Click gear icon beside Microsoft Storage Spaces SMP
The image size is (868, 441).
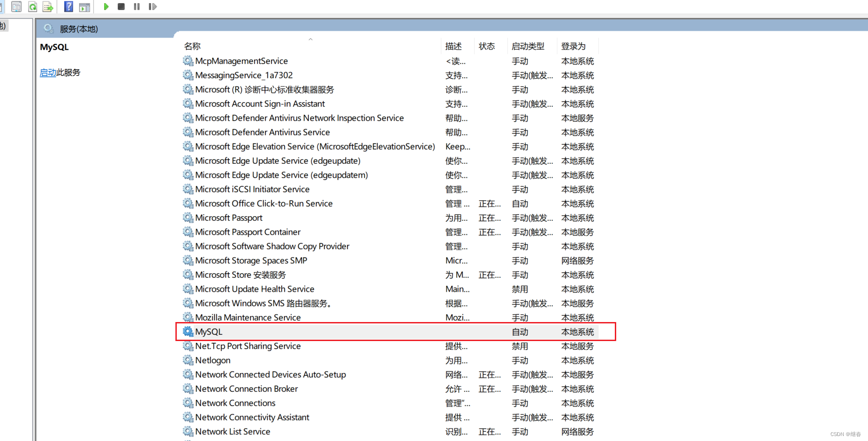pyautogui.click(x=188, y=261)
